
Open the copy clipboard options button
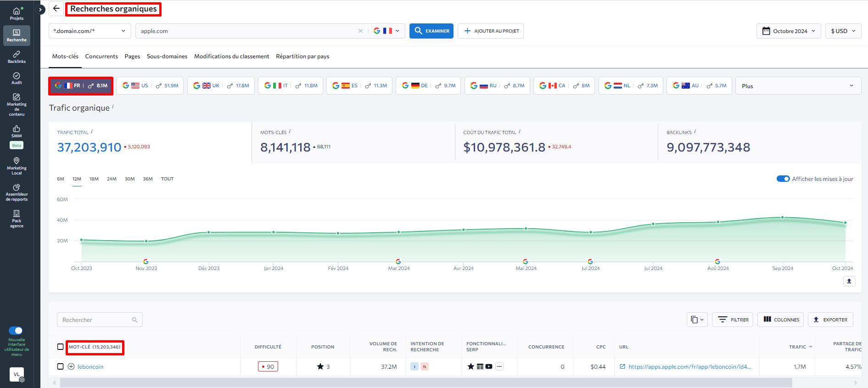click(x=697, y=320)
